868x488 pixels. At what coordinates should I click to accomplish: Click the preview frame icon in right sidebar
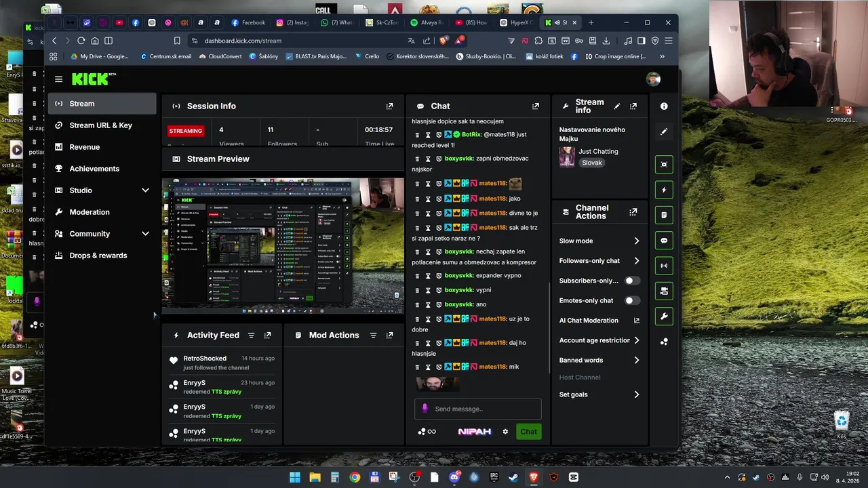[664, 165]
